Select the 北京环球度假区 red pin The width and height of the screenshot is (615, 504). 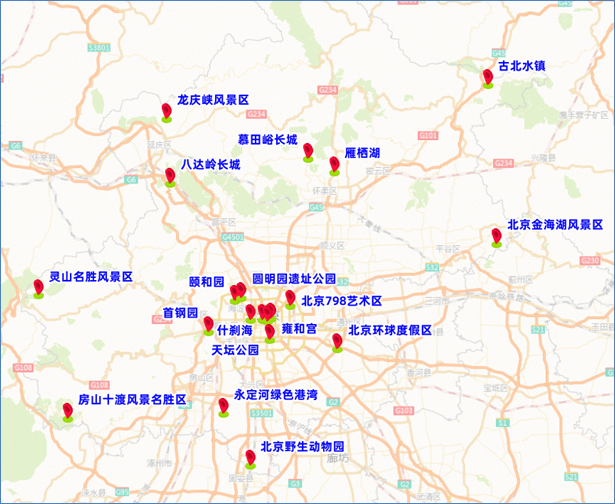click(337, 342)
